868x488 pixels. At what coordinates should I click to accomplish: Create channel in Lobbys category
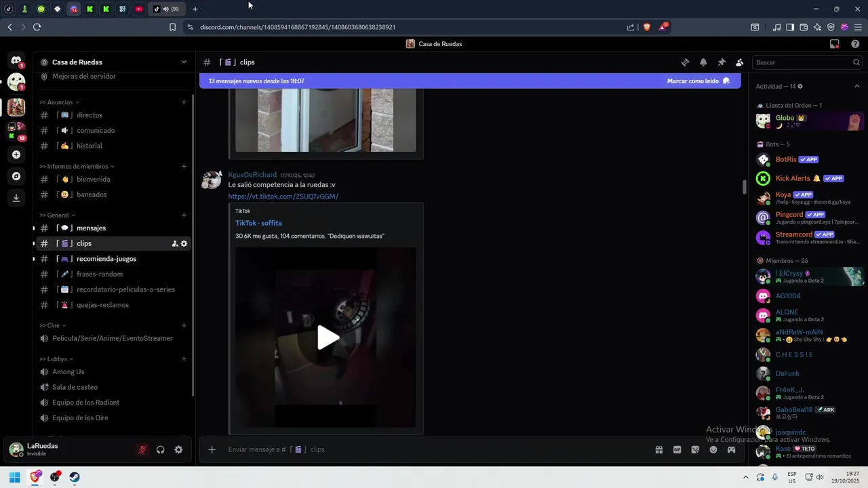click(x=184, y=359)
